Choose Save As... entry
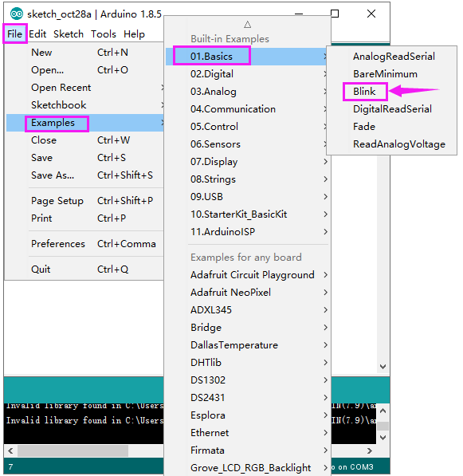 [85, 175]
